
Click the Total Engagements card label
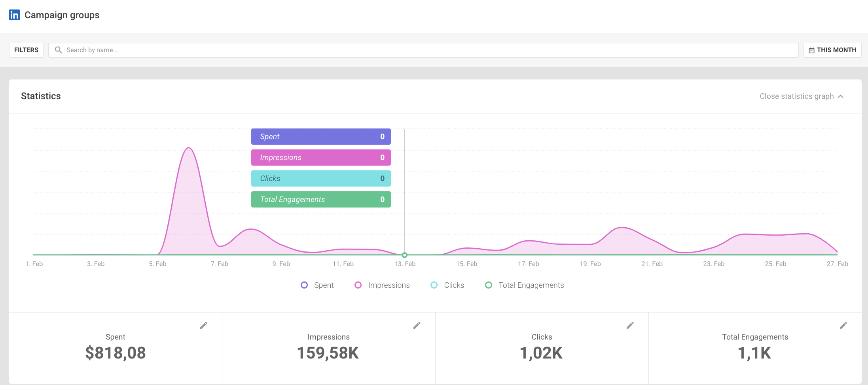(x=755, y=337)
